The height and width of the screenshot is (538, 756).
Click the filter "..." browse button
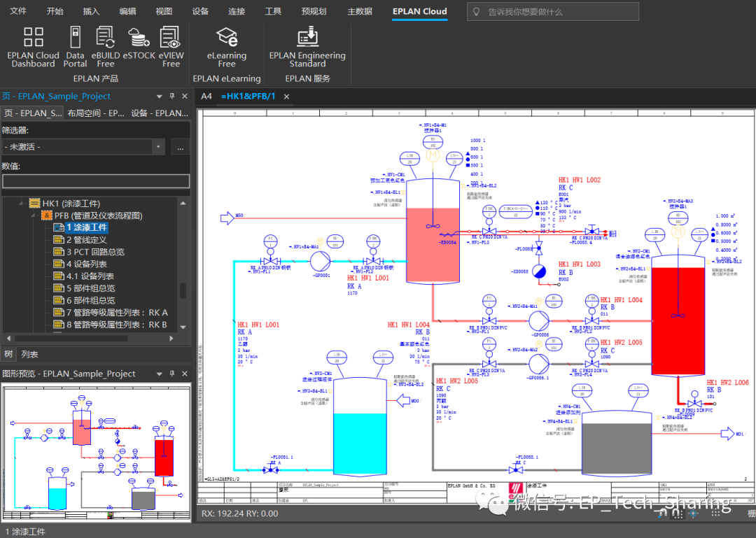(180, 147)
